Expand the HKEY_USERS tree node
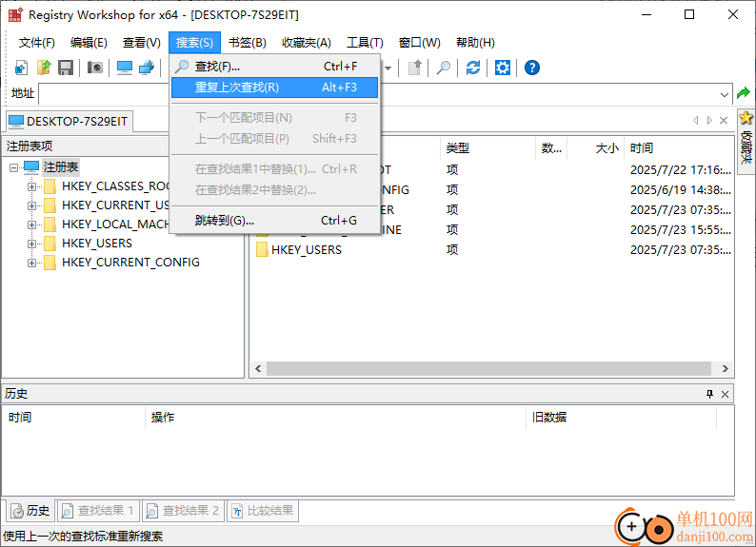 [31, 244]
